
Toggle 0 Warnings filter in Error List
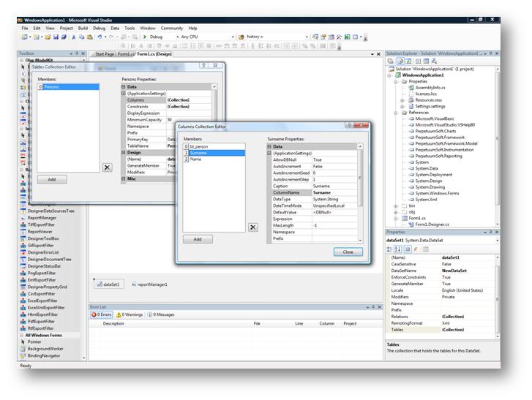click(130, 314)
